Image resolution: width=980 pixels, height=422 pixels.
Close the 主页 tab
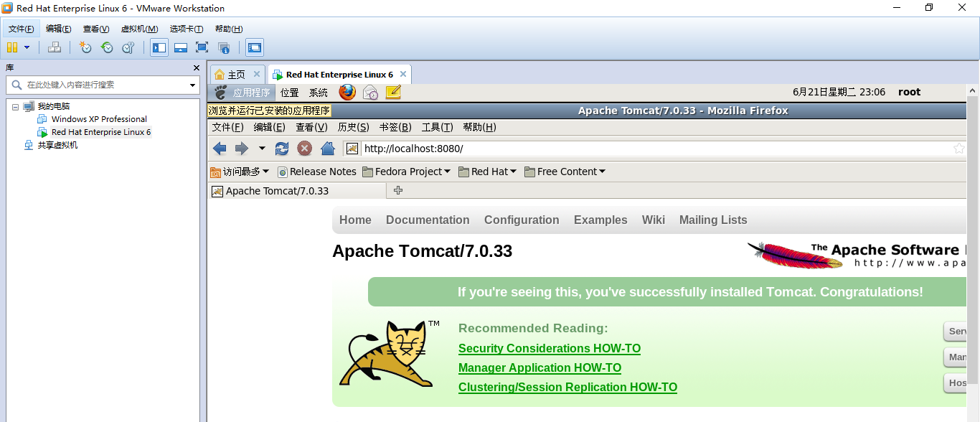point(257,74)
